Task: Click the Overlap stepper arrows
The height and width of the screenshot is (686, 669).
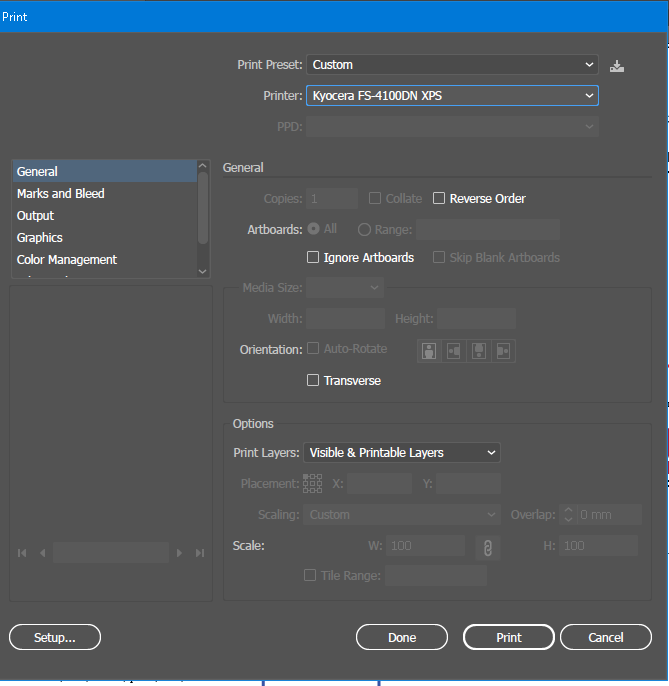Action: (568, 514)
